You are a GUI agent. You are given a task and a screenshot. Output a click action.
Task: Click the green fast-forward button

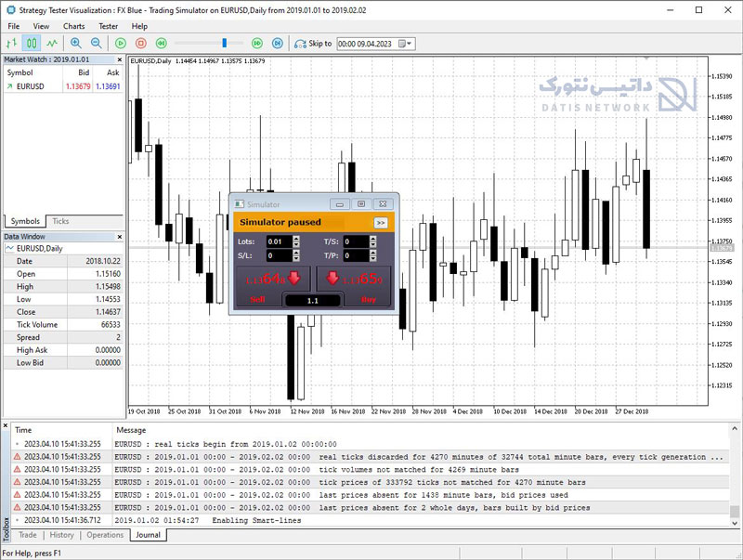tap(257, 44)
